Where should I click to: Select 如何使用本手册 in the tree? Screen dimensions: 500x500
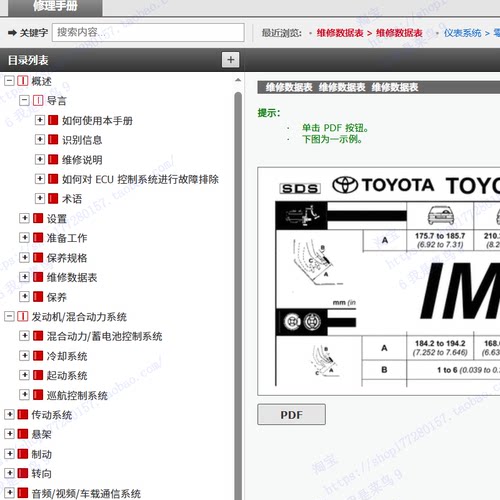tap(97, 121)
